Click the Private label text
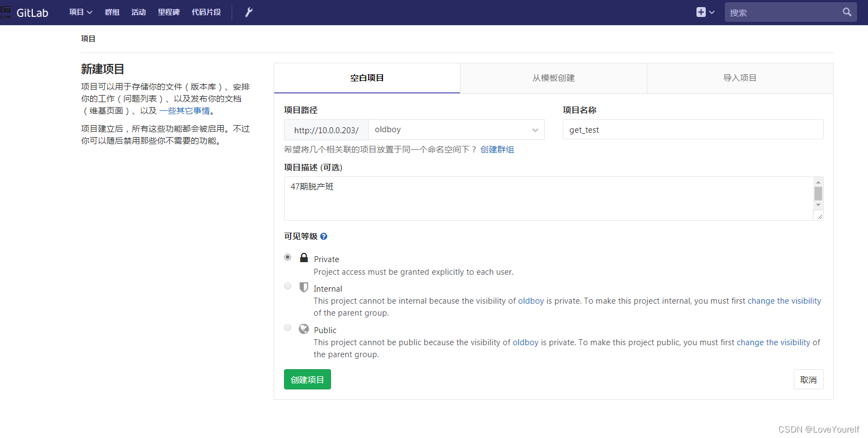Viewport: 868px width, 438px height. click(327, 259)
